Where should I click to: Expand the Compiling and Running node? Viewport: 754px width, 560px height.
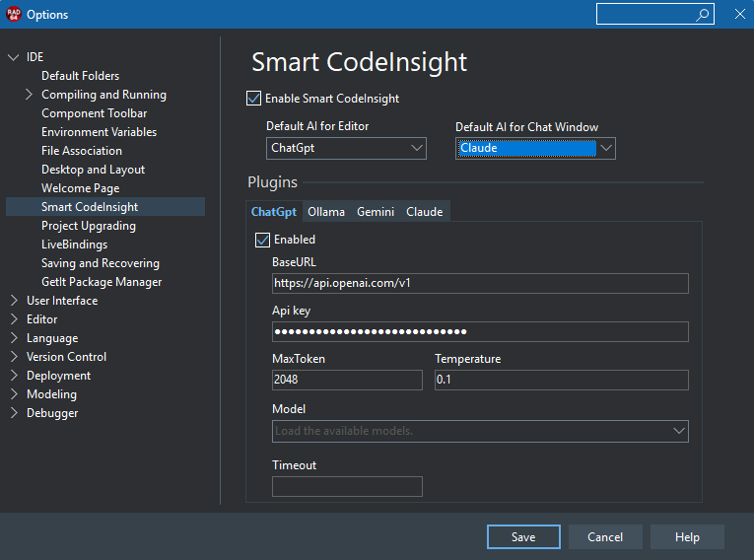tap(29, 95)
